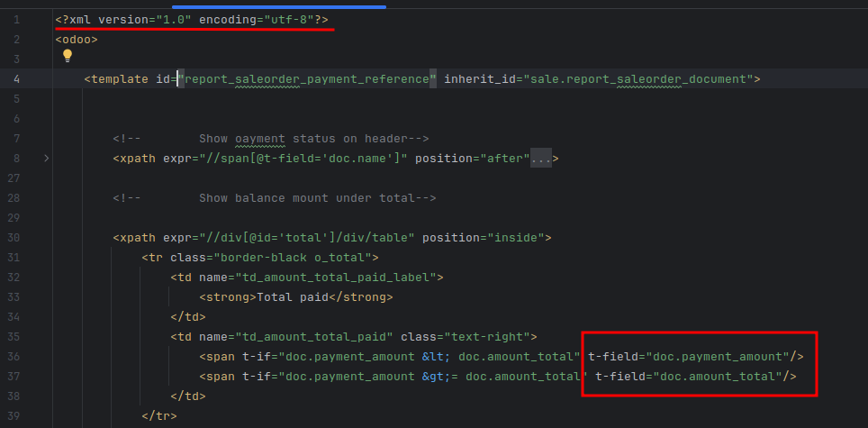
Task: Click the xml version declaration on line 1
Action: pyautogui.click(x=192, y=20)
